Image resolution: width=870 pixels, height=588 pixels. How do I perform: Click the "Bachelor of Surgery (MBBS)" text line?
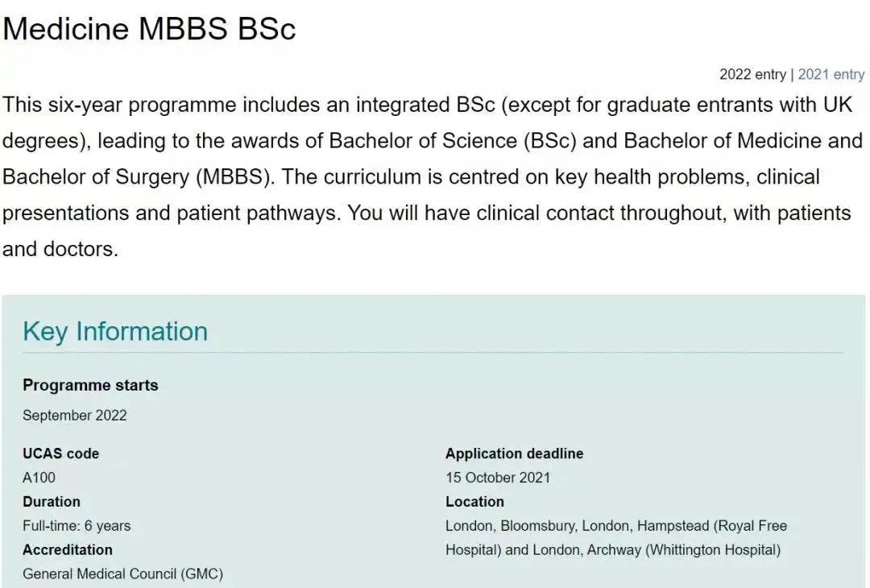(139, 177)
